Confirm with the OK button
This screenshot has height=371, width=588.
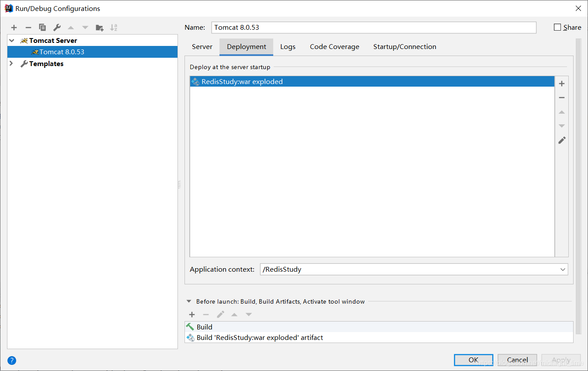473,360
